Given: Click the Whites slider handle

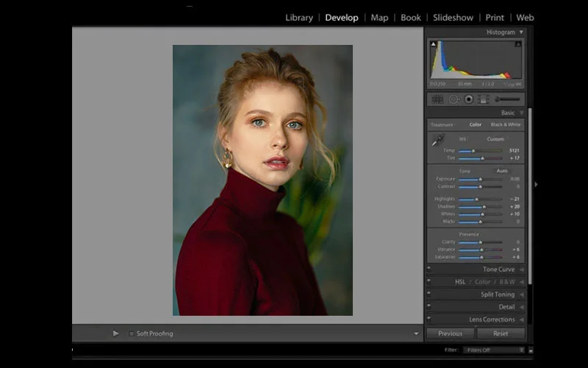Looking at the screenshot, I should pos(483,214).
